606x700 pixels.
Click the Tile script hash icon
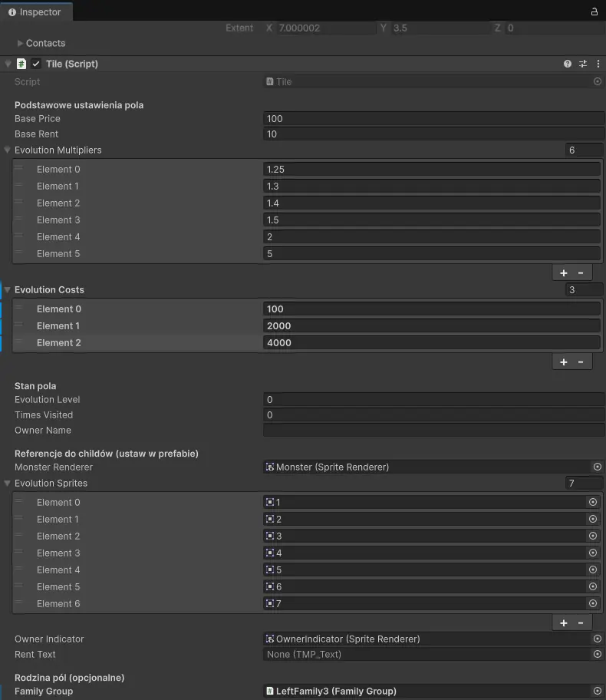tap(21, 64)
